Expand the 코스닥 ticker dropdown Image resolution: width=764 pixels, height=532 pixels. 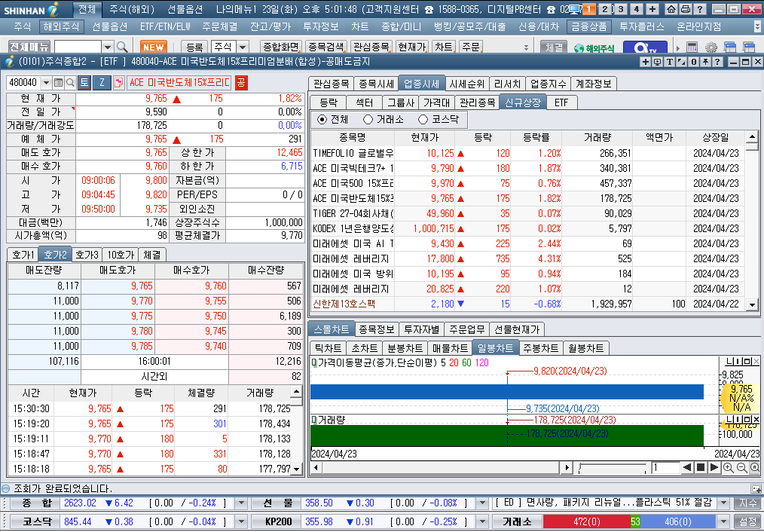[241, 521]
